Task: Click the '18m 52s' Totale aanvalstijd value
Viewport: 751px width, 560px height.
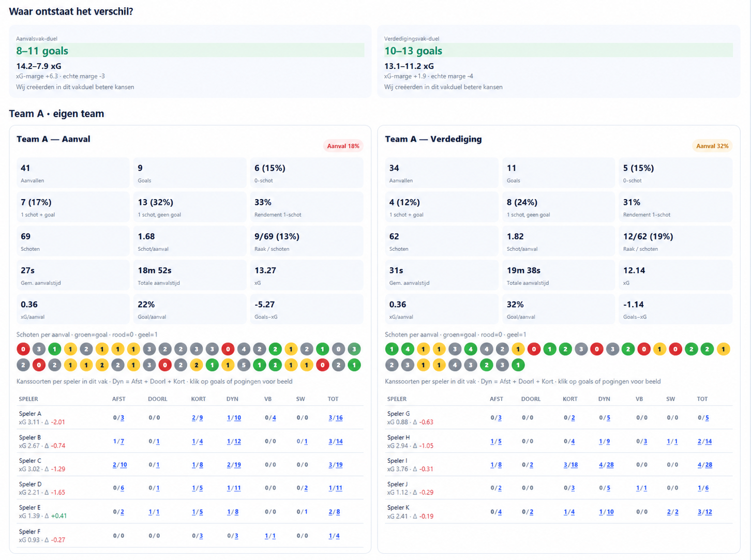Action: [155, 270]
